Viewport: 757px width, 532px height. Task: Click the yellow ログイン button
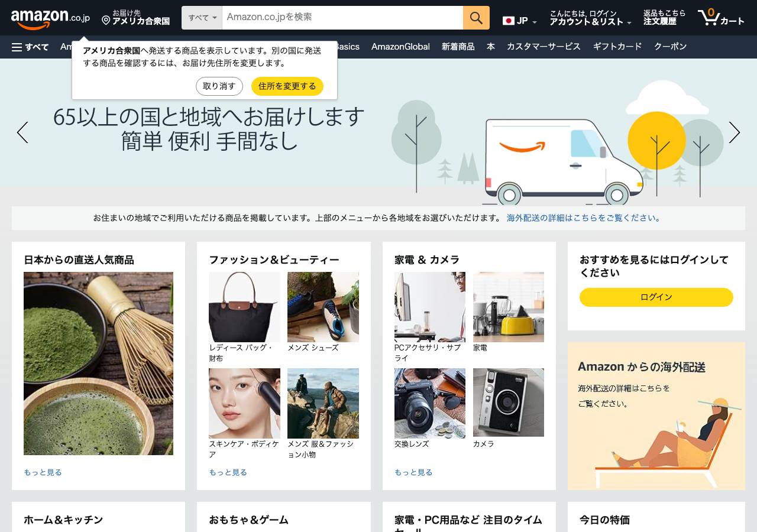[656, 297]
